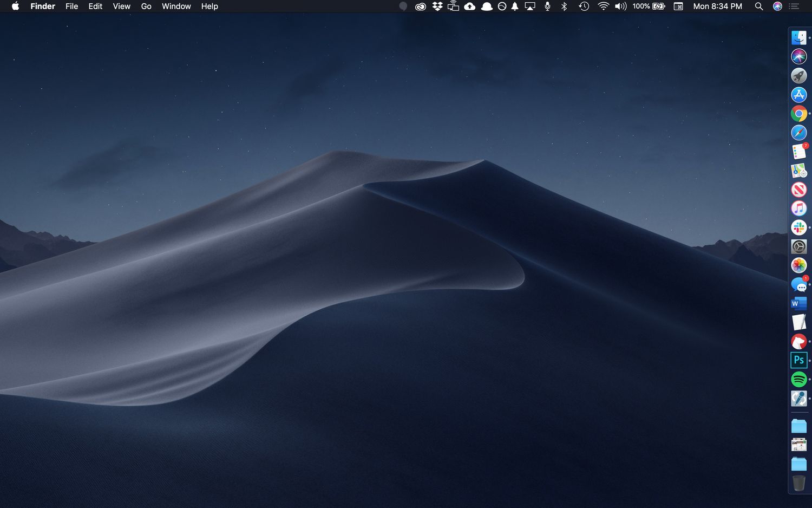Toggle the Bluetooth status menu

click(564, 6)
